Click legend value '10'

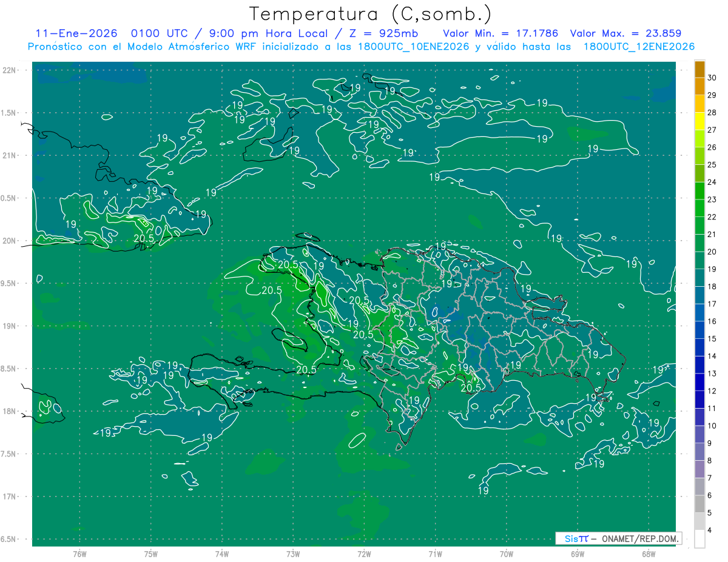(x=712, y=426)
